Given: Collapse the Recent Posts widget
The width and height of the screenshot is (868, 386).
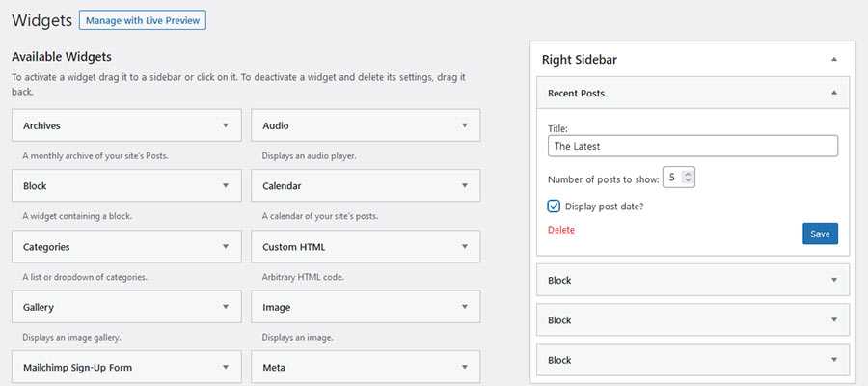Looking at the screenshot, I should [x=833, y=94].
